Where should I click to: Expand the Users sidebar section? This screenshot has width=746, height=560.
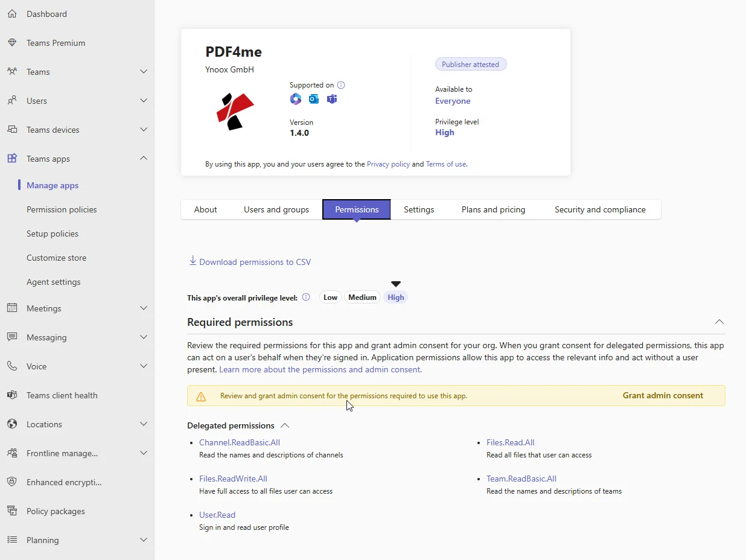click(144, 101)
